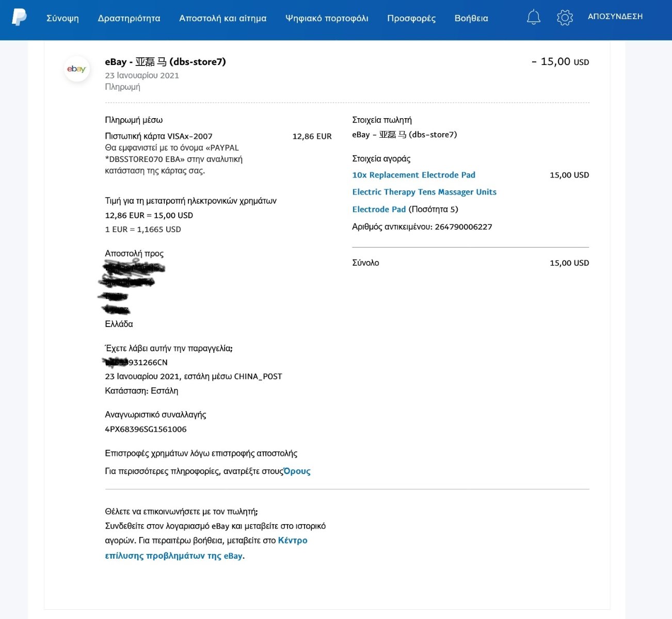Open Αποστολή και αίτημα menu
This screenshot has width=672, height=619.
point(223,18)
